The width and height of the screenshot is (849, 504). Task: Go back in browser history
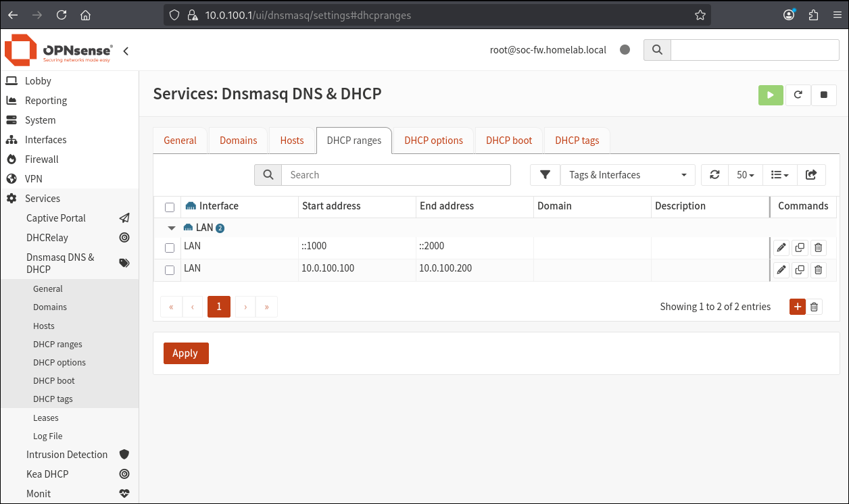point(13,15)
